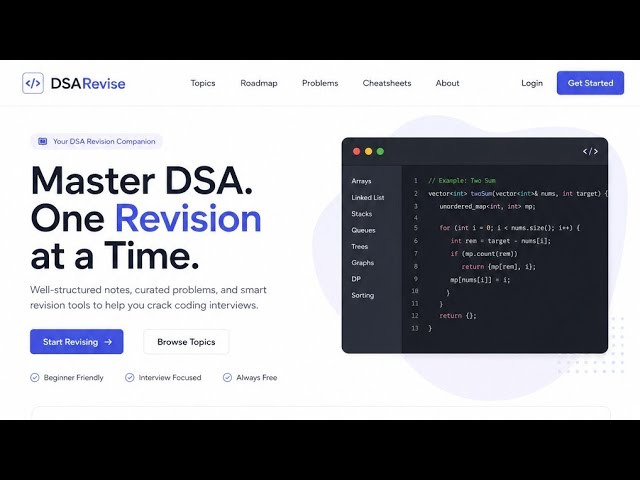Click the unordered_map declaration line
Screen dimensions: 640x480
pos(487,207)
